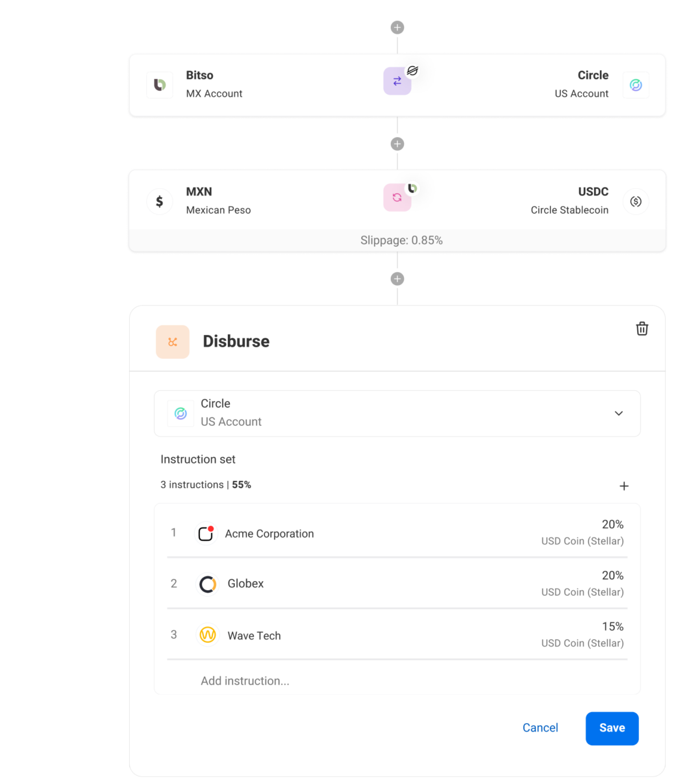Click the purple transfer arrows icon
The image size is (700, 779).
pyautogui.click(x=397, y=81)
